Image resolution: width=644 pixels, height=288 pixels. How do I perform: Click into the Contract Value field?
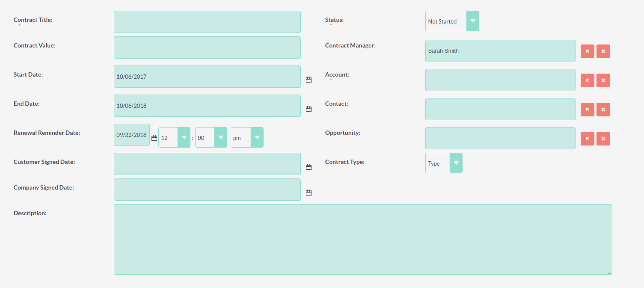point(207,48)
